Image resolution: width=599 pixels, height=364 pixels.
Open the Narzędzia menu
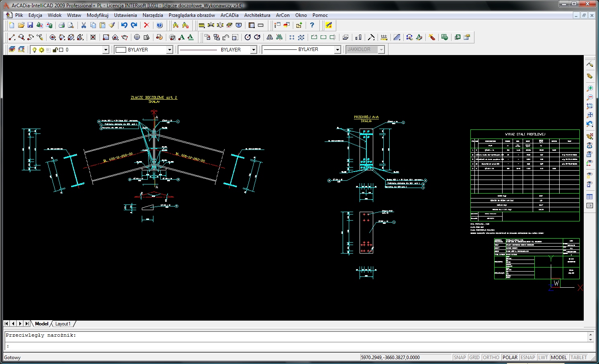point(153,15)
